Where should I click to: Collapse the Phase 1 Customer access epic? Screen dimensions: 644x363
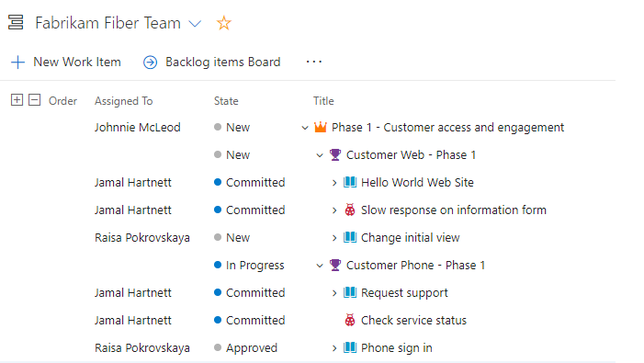pyautogui.click(x=305, y=128)
